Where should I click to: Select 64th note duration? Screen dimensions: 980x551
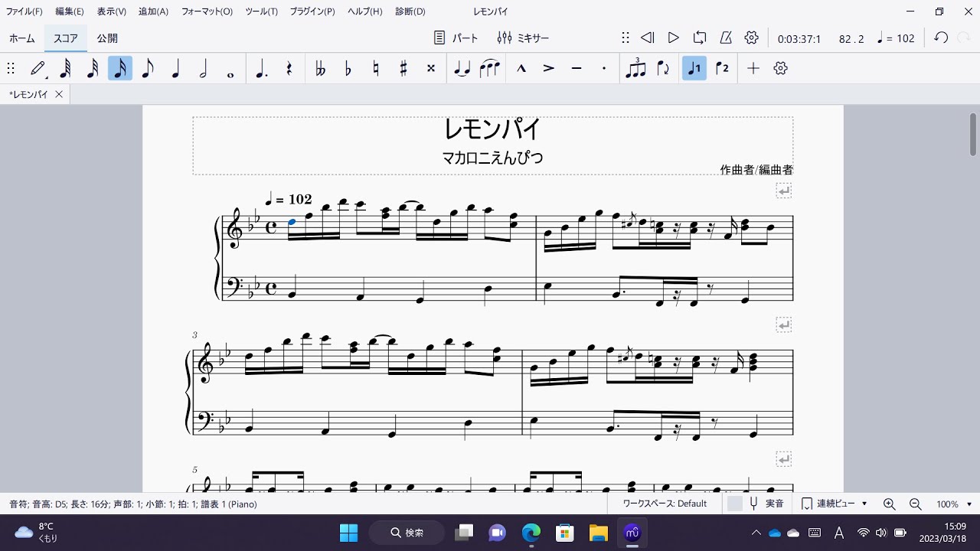point(65,68)
